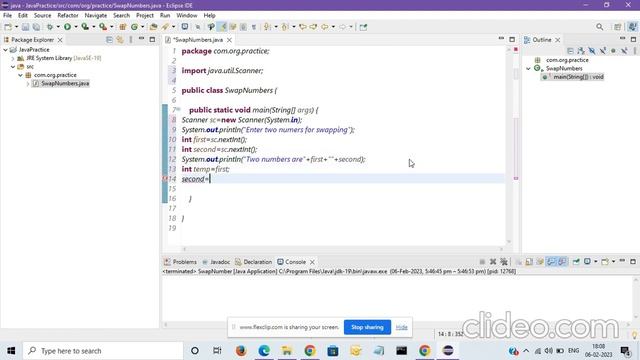Open the Run button dropdown arrow
The height and width of the screenshot is (360, 640).
click(x=76, y=27)
